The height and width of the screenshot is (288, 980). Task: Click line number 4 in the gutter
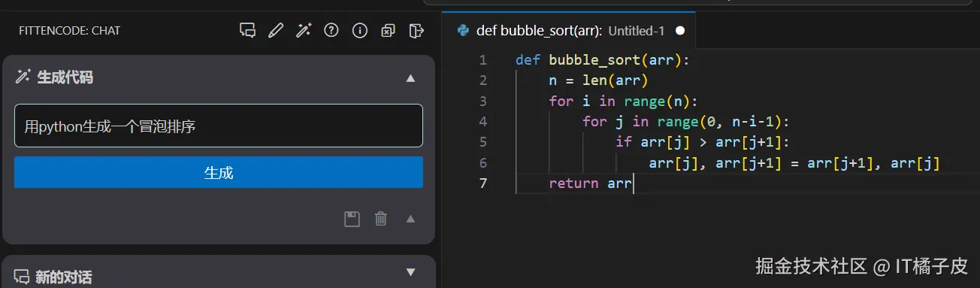pos(483,121)
